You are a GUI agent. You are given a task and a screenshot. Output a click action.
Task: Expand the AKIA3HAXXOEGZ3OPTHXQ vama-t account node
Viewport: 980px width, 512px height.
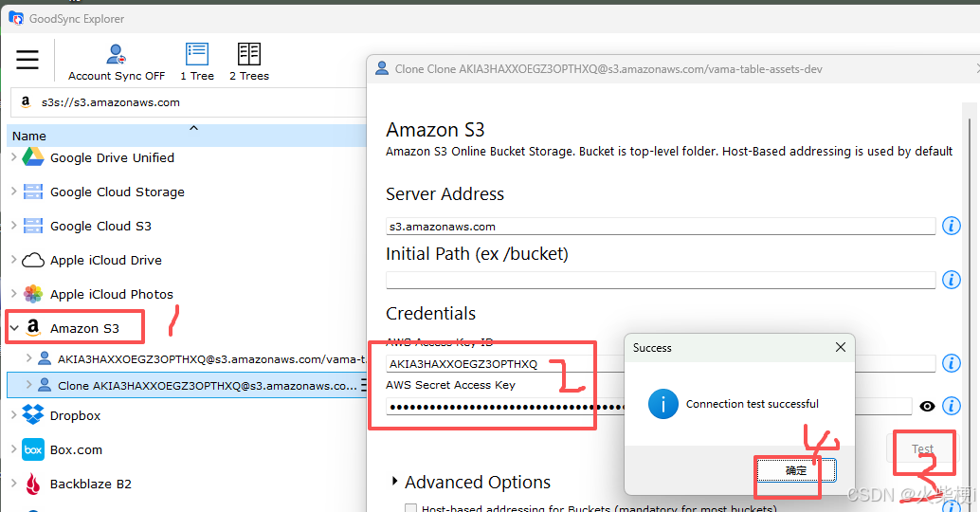pos(28,358)
